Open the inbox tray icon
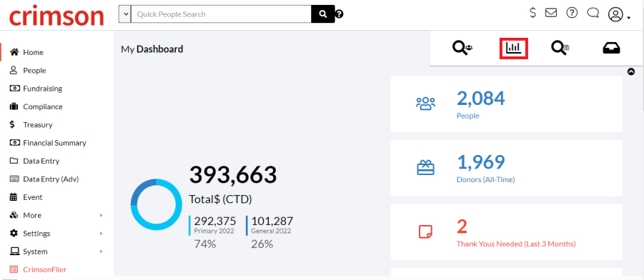 point(611,49)
